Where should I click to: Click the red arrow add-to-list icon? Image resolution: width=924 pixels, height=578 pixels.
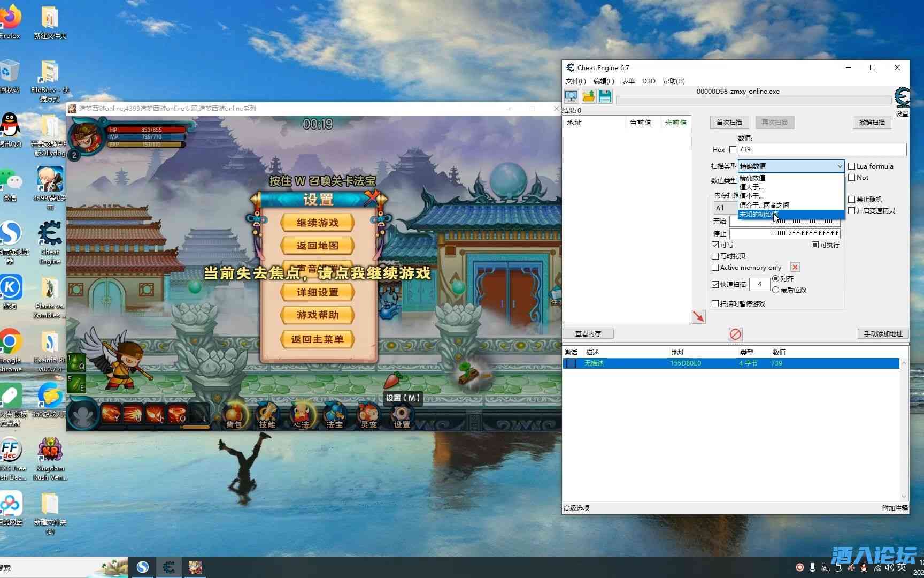click(x=698, y=317)
